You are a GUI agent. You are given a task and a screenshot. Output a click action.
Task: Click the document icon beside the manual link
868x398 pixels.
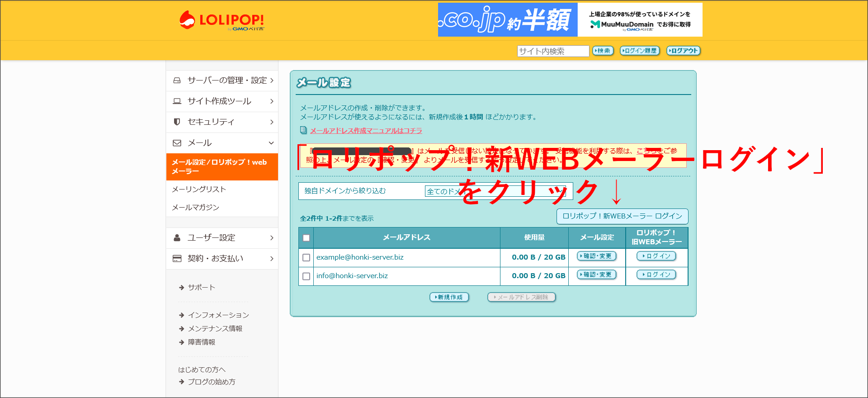point(303,130)
